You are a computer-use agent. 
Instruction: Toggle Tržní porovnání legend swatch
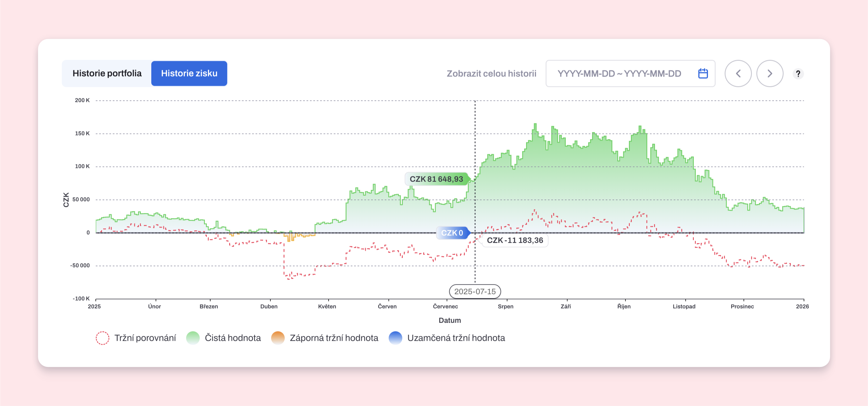[103, 338]
